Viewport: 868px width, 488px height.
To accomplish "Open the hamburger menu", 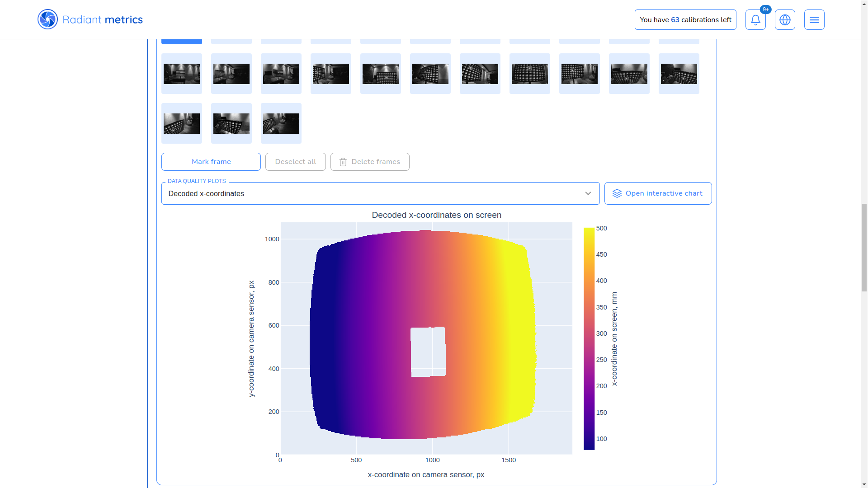I will coord(814,20).
